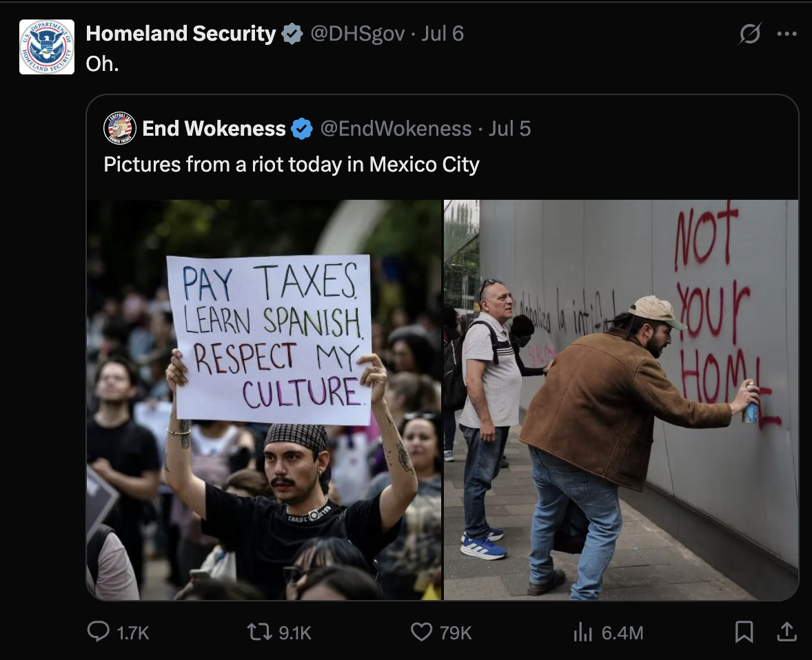Open the graffiti spray paint photo
Screen dimensions: 812x660
coord(621,400)
